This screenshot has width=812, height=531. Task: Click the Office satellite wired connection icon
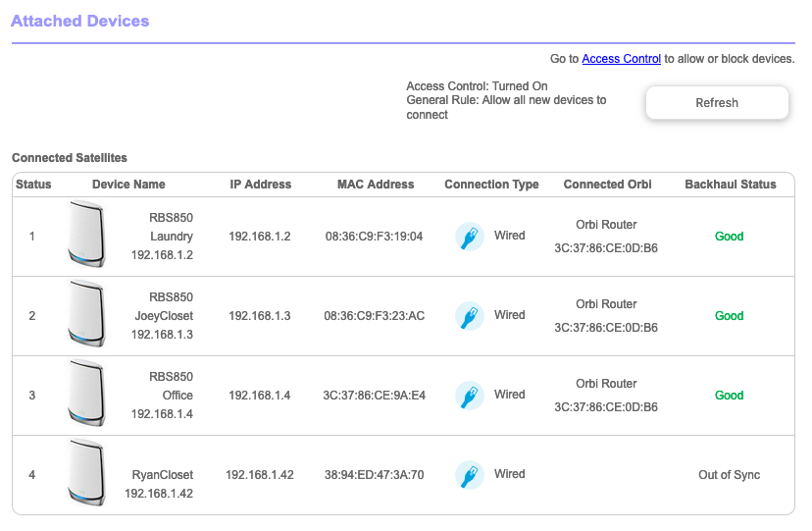[x=470, y=396]
